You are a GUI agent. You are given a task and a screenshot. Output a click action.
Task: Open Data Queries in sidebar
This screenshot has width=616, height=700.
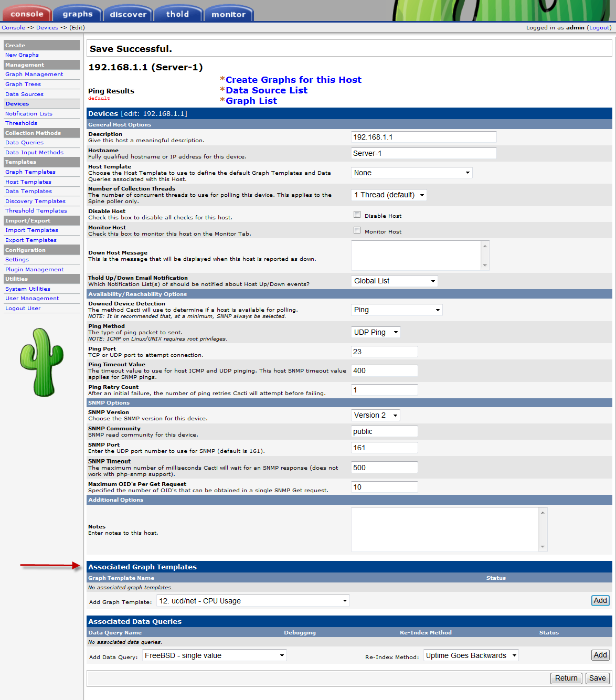pyautogui.click(x=24, y=143)
